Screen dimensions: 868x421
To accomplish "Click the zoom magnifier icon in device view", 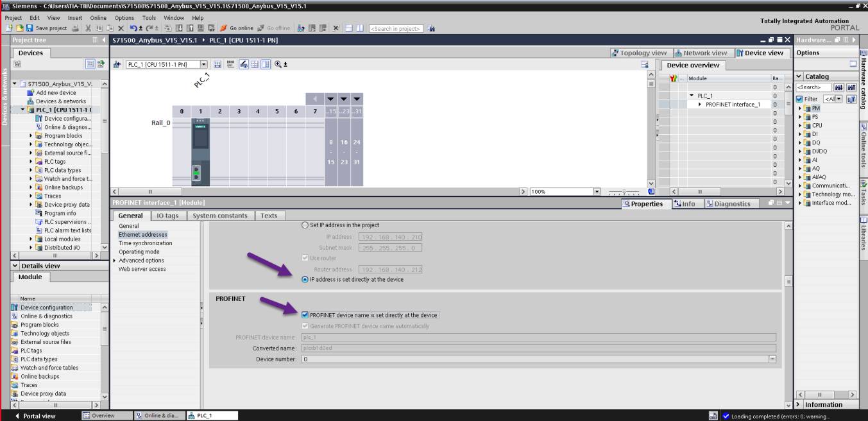I will coord(278,64).
